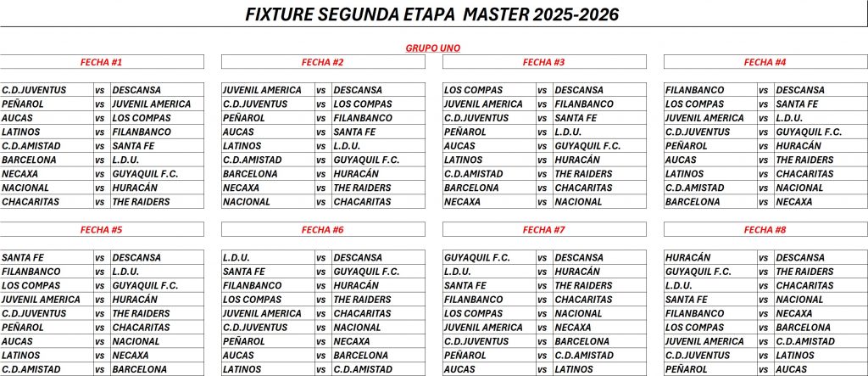Click BARCELONA cell in Fecha #8
The image size is (868, 376).
pos(821,328)
